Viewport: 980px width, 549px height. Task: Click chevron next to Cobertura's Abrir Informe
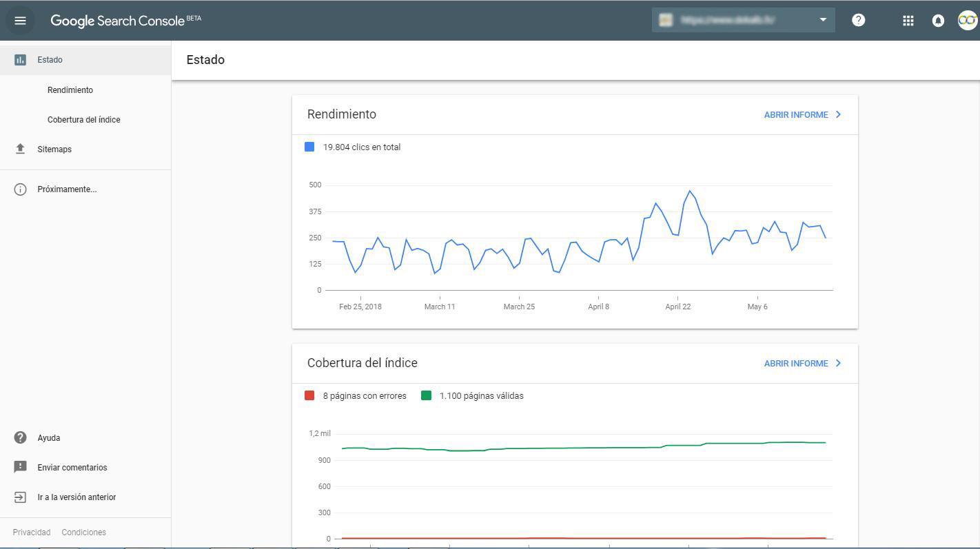coord(838,363)
